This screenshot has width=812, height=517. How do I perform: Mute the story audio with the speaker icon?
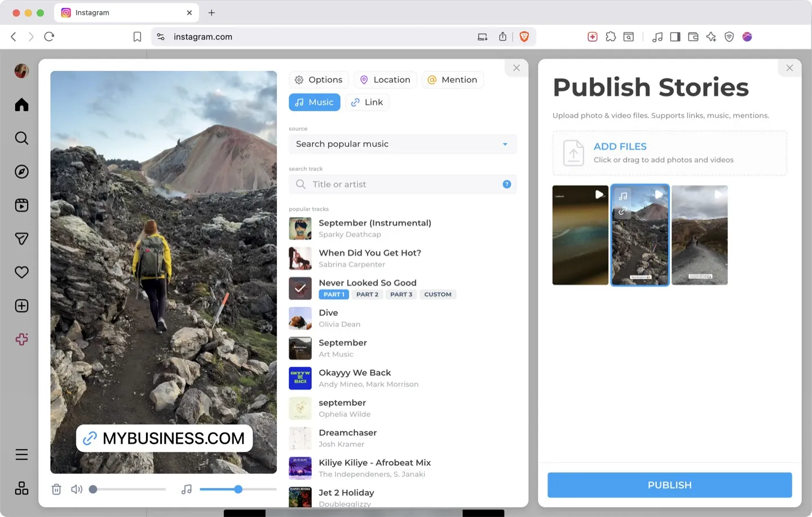[x=76, y=489]
